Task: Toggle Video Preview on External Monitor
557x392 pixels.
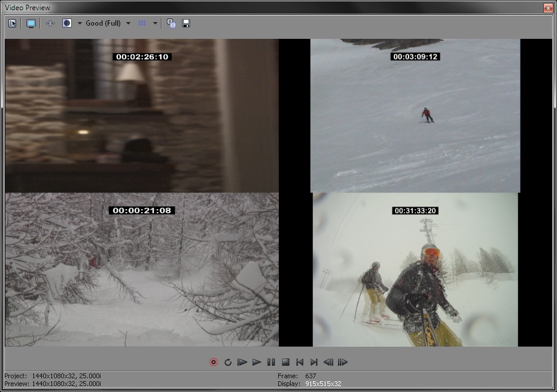Action: coord(31,23)
